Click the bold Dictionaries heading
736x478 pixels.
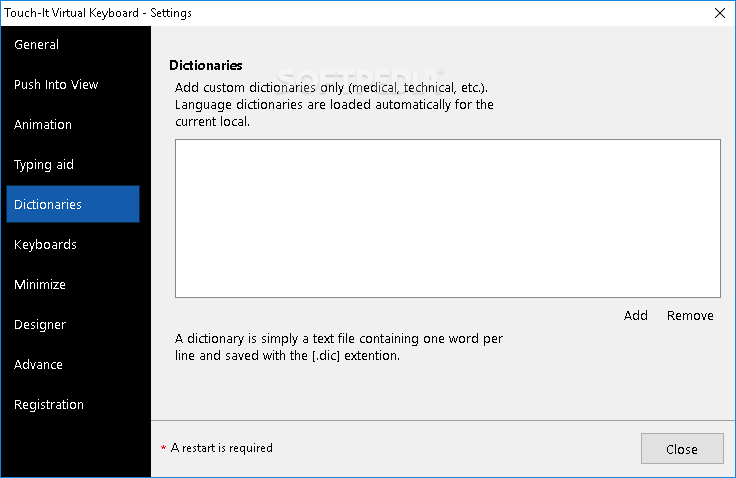pos(206,65)
